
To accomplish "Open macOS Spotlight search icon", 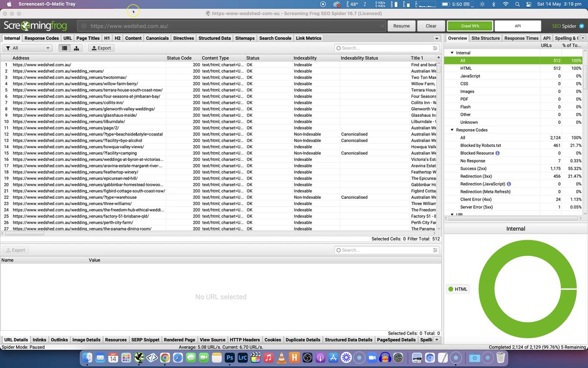I will pos(518,4).
